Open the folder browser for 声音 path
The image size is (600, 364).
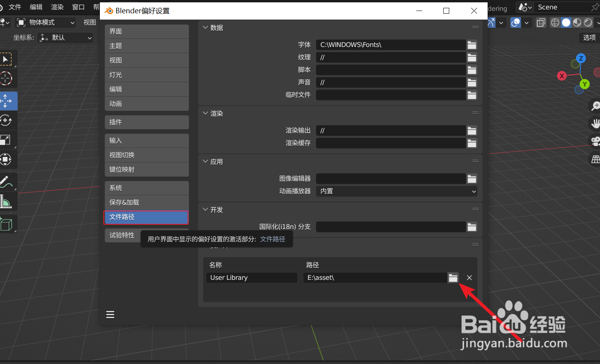(x=472, y=83)
